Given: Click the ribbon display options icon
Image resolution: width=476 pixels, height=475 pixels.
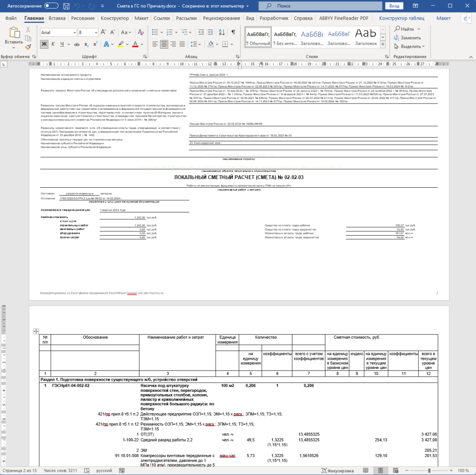Looking at the screenshot, I should pos(415,6).
